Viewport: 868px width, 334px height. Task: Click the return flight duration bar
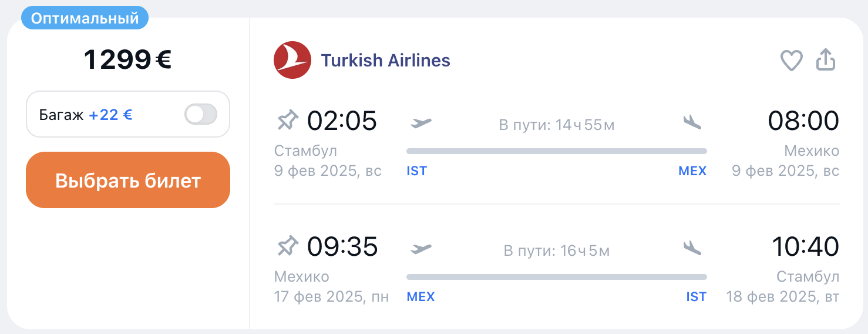556,277
